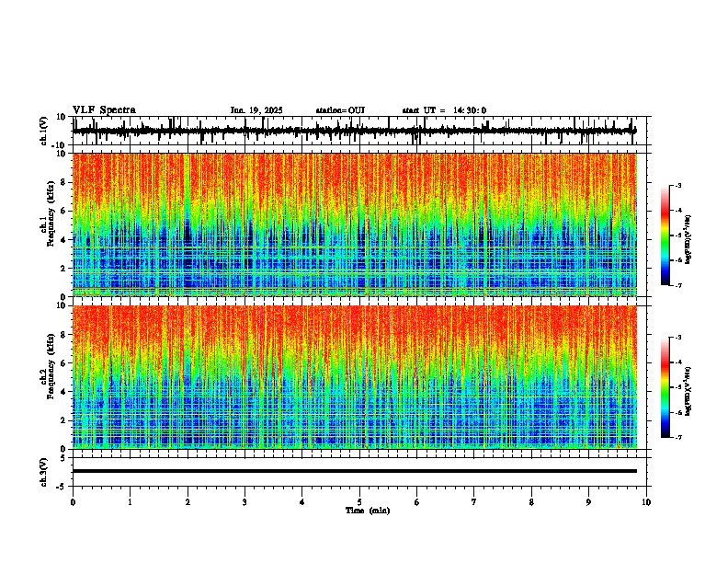This screenshot has height=563, width=728.
Task: Click the "-5" label on ch.1 color bar
Action: pyautogui.click(x=678, y=236)
